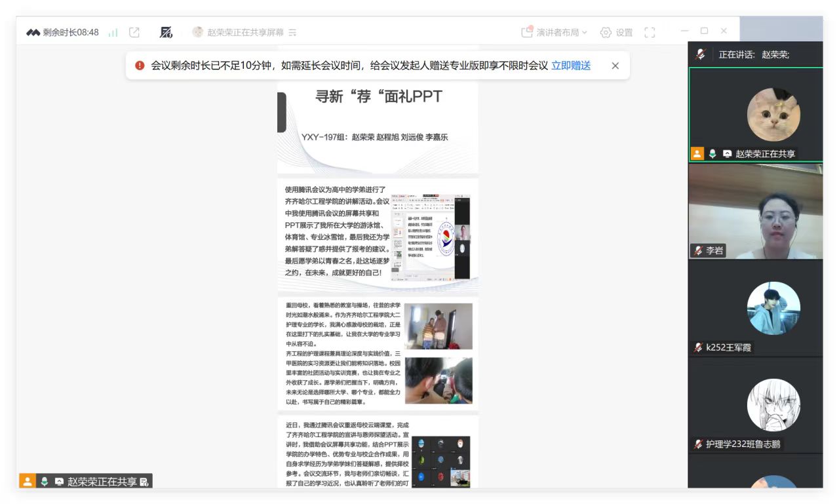
Task: Open the list icon beside 赵荣荣正在共享屏幕
Action: 292,32
